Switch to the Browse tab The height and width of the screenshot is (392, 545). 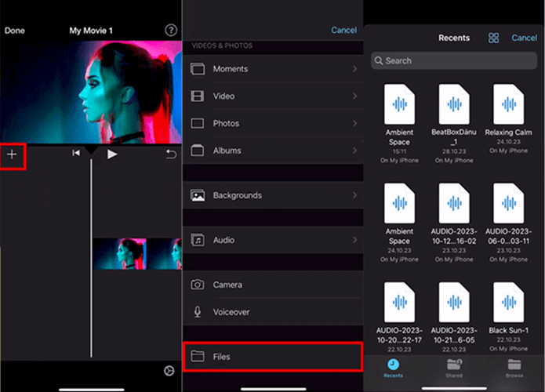tap(514, 368)
